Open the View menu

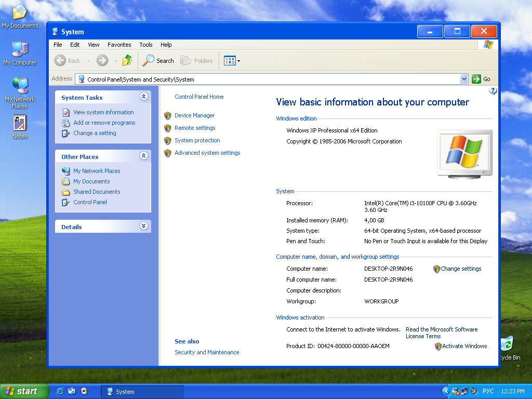pyautogui.click(x=94, y=45)
